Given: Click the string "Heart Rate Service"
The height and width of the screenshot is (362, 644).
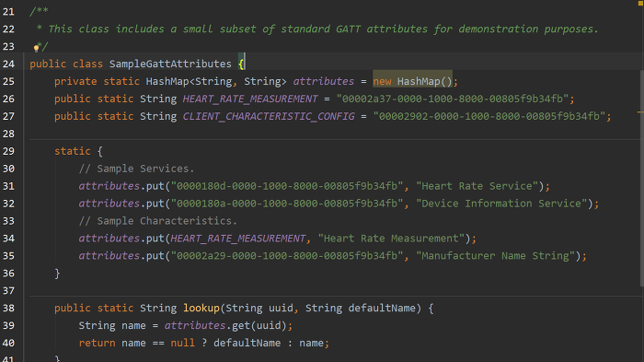Looking at the screenshot, I should [x=477, y=186].
